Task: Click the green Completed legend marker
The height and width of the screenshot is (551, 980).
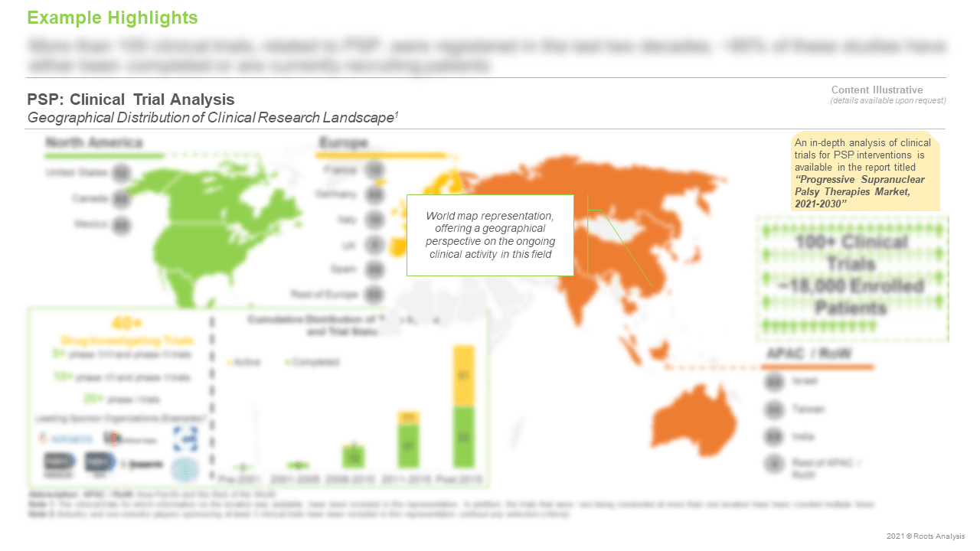Action: 287,362
